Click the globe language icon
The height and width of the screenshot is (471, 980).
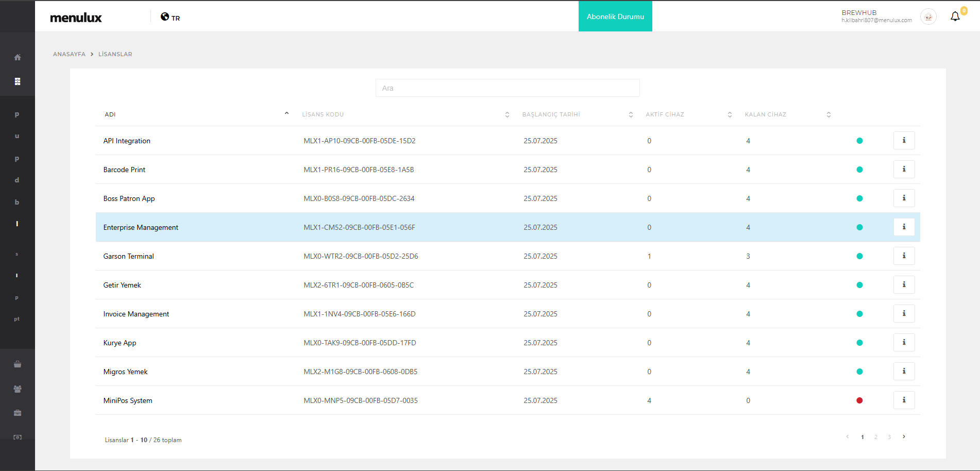click(x=165, y=16)
